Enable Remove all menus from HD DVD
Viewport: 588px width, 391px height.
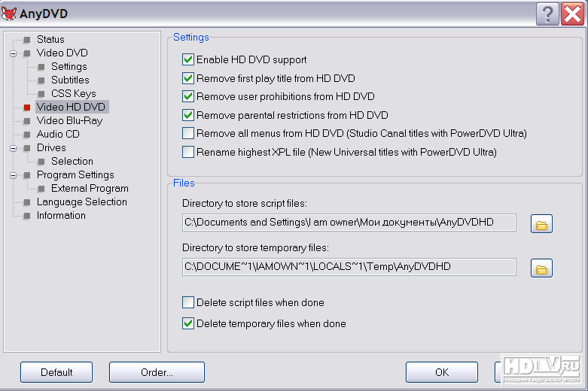click(x=188, y=133)
